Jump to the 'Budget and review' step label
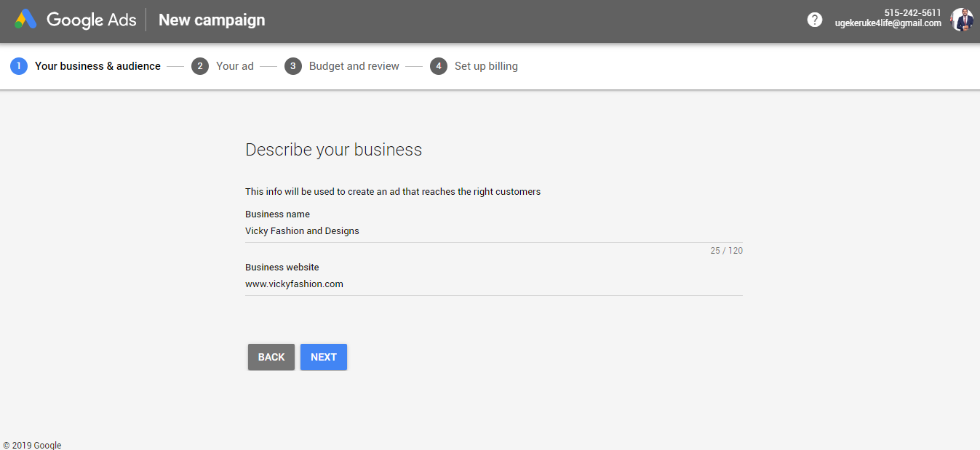This screenshot has height=450, width=980. pyautogui.click(x=354, y=66)
